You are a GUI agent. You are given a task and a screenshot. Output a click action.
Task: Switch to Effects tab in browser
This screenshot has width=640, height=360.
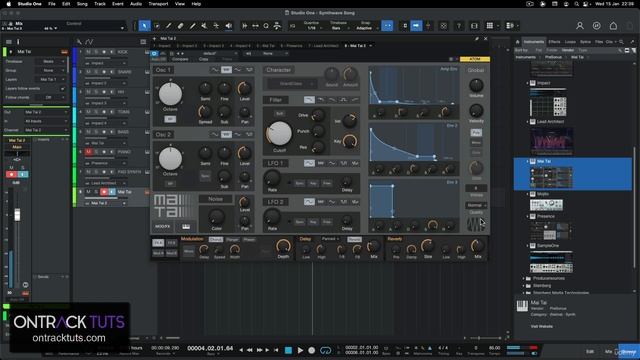point(554,42)
